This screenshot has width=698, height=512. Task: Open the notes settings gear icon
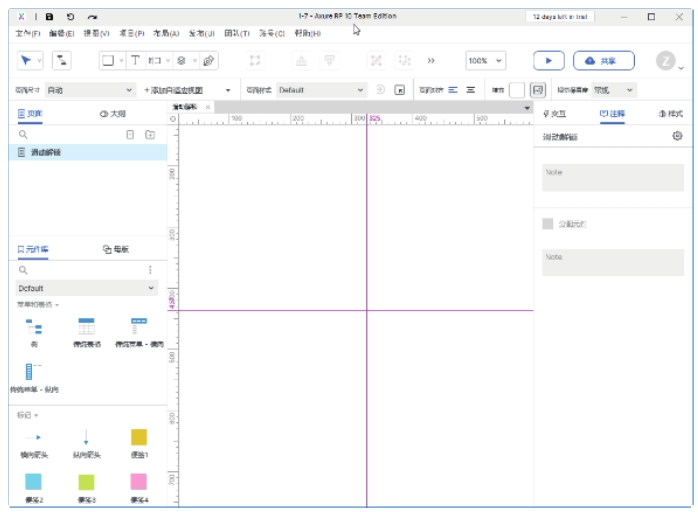point(677,136)
